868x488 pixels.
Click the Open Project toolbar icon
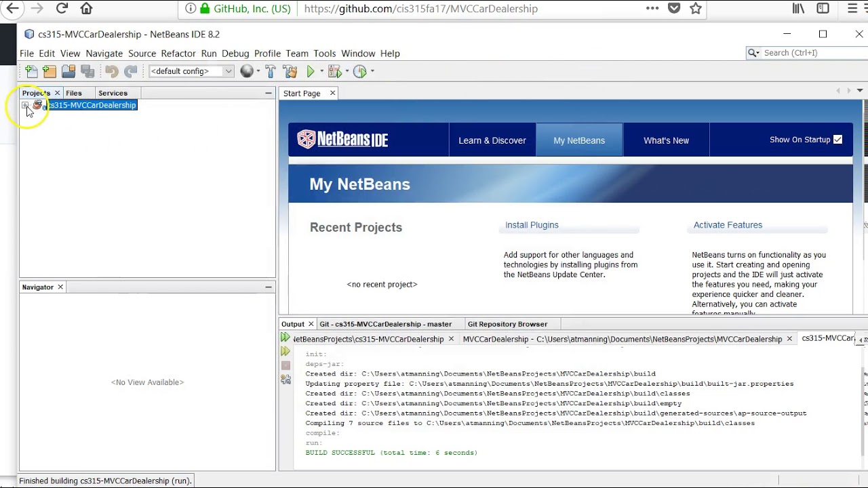(68, 71)
